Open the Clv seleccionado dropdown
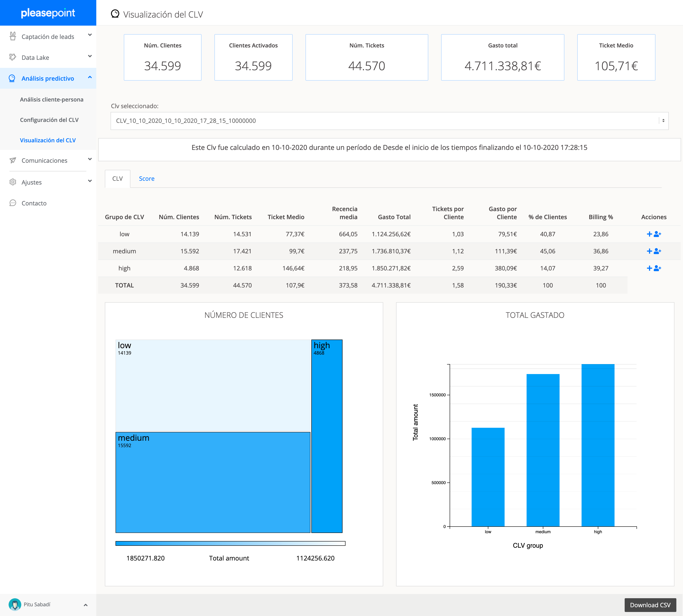The image size is (683, 616). (389, 121)
